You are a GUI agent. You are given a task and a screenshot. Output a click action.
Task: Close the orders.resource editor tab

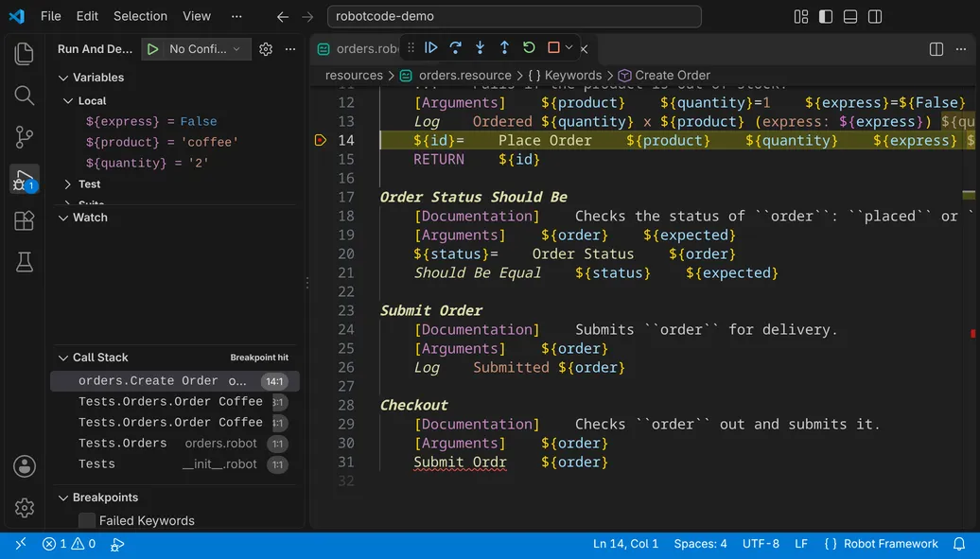coord(584,49)
